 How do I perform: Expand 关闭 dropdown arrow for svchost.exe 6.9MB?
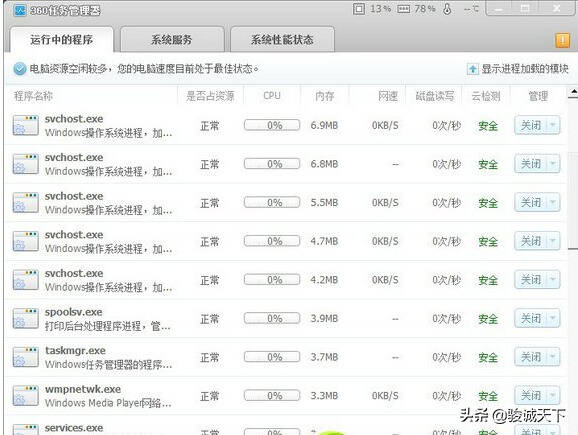553,125
